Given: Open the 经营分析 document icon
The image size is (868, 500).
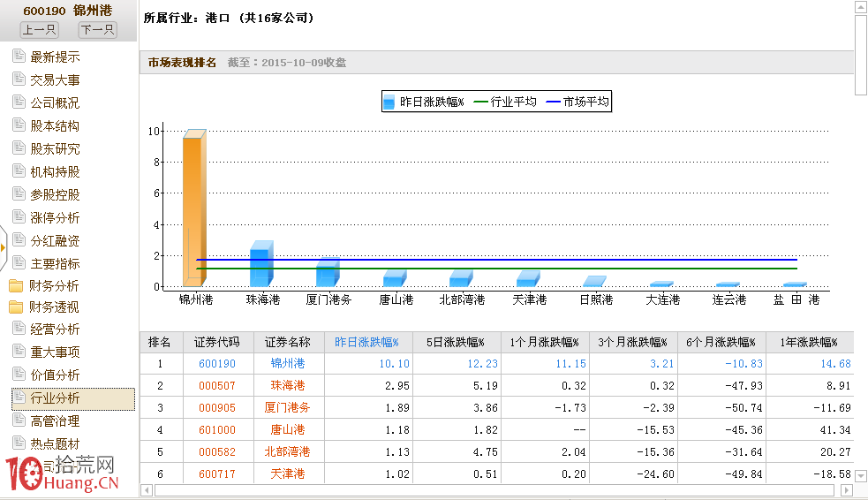Looking at the screenshot, I should (x=19, y=329).
